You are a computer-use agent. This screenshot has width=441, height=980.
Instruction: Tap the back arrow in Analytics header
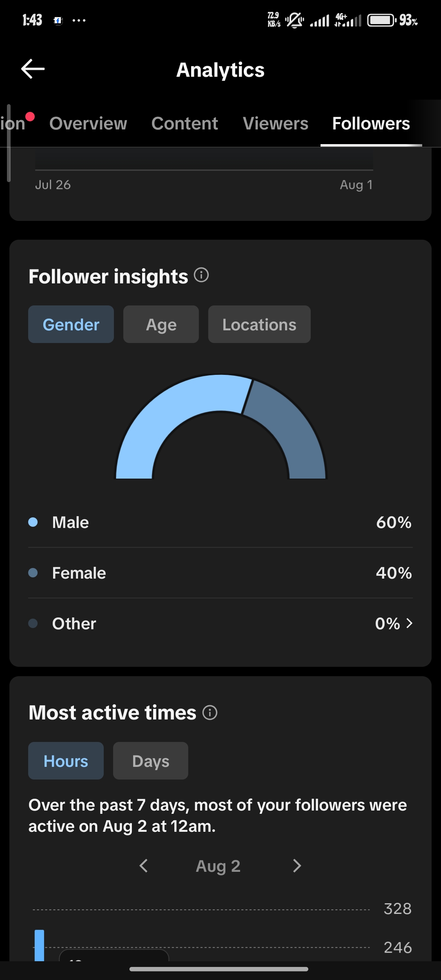(33, 69)
